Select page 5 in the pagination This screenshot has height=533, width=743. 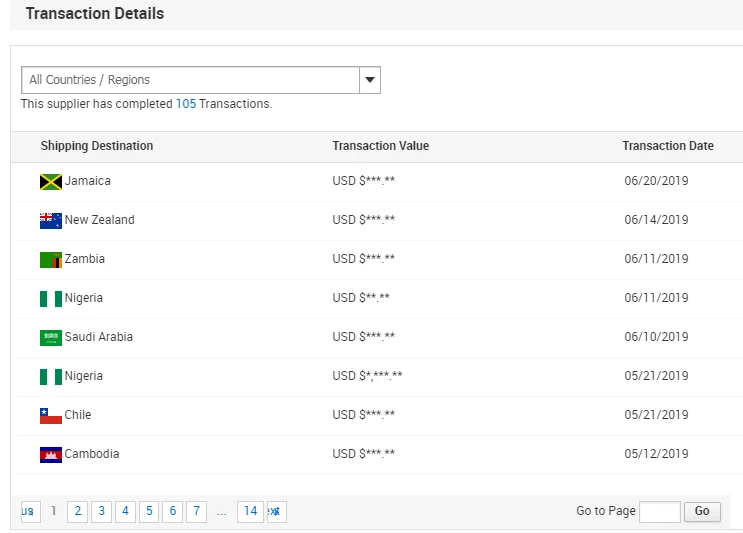coord(149,511)
